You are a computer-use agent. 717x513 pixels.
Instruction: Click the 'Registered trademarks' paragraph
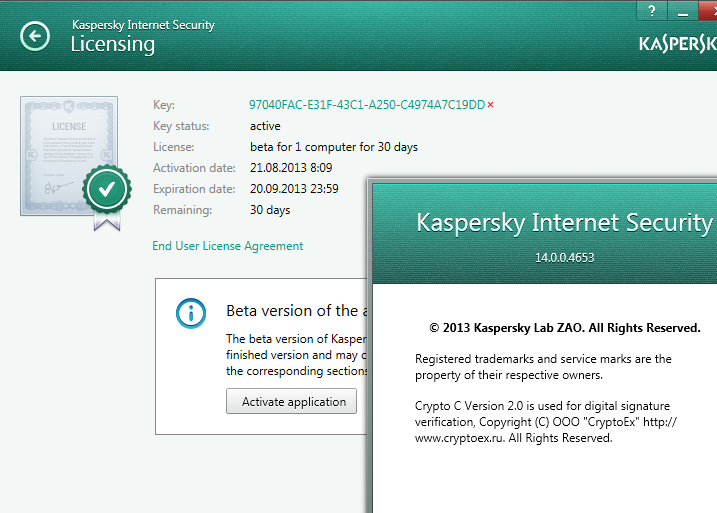[x=543, y=367]
